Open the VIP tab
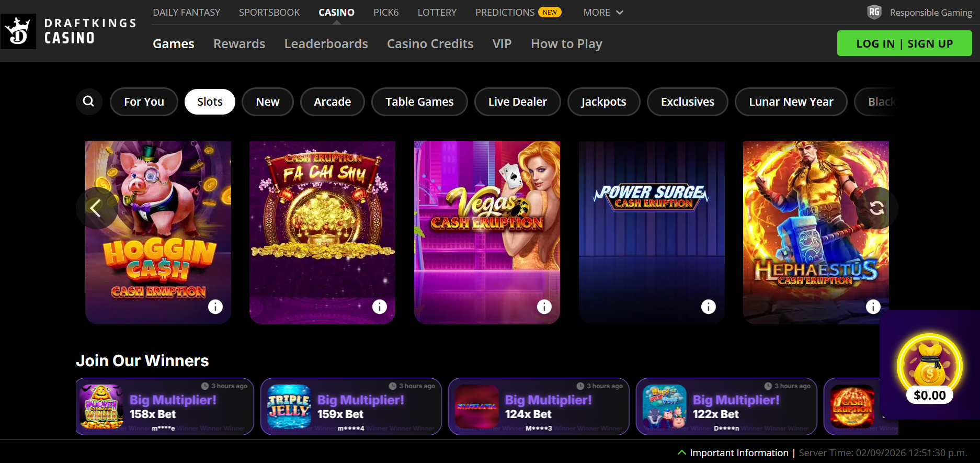Viewport: 980px width, 463px height. pos(502,44)
